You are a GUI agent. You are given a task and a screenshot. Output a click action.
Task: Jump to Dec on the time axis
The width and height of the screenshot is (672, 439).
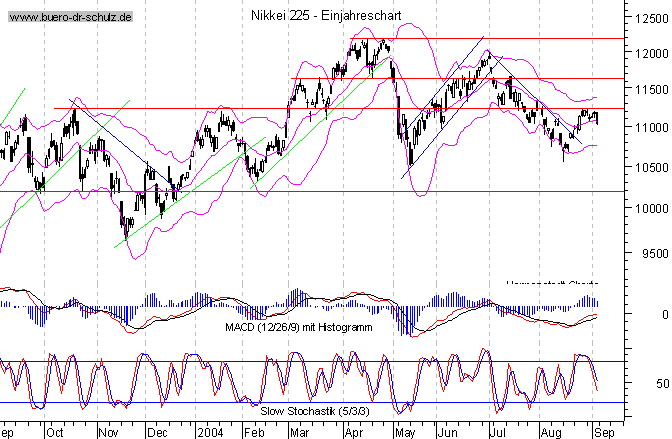[x=157, y=432]
